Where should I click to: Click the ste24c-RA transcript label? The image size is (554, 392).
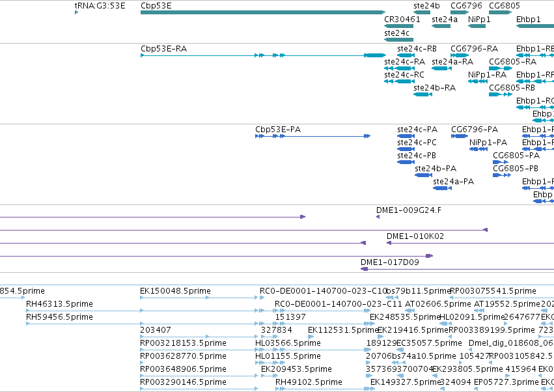point(404,62)
